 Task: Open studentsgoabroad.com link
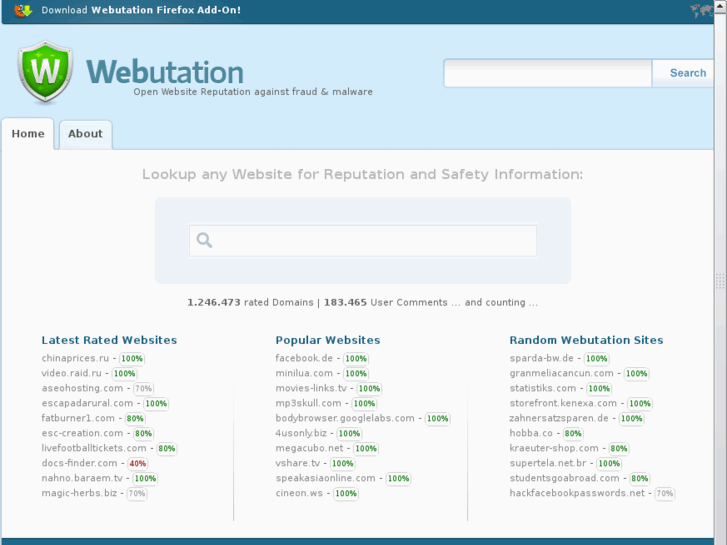tap(564, 478)
